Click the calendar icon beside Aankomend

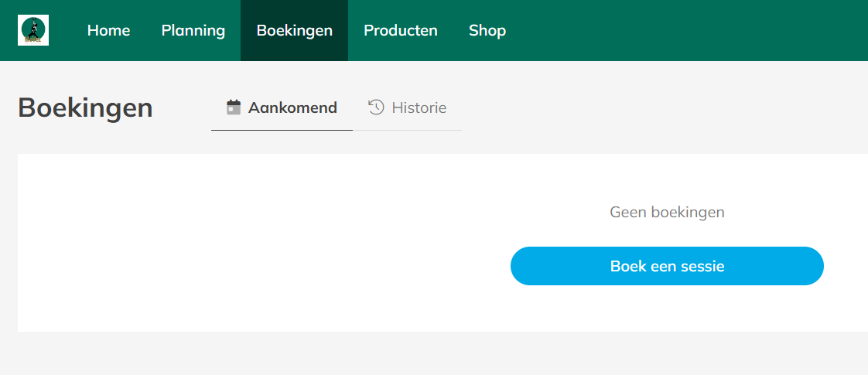(x=234, y=107)
